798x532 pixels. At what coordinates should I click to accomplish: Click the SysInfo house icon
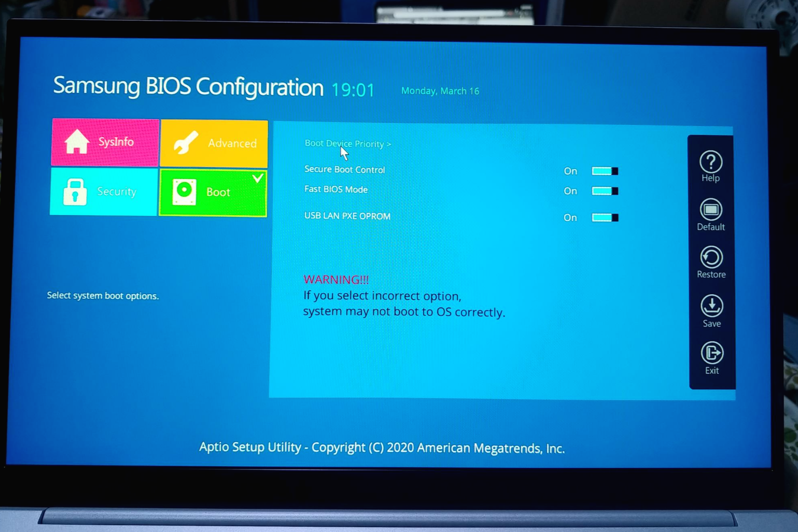pos(77,141)
